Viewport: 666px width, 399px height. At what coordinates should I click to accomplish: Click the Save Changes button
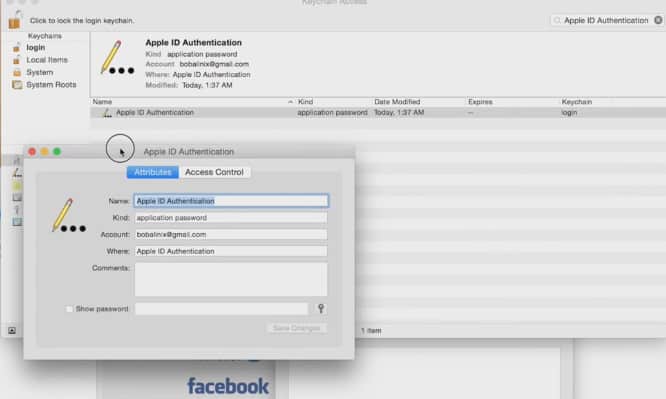(296, 328)
